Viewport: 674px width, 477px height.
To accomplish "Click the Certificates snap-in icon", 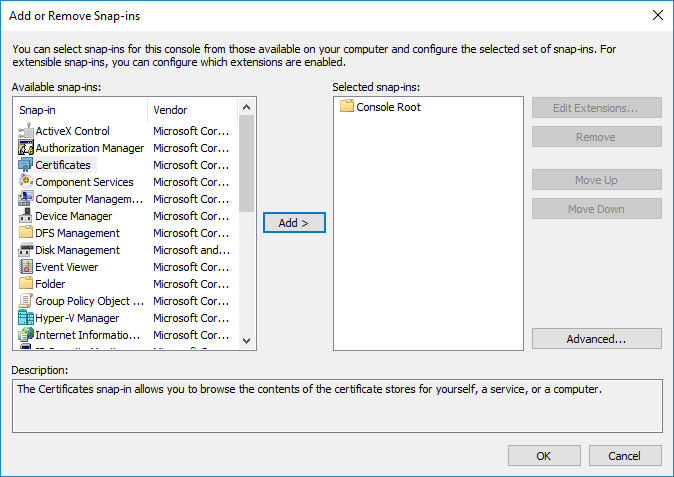I will 26,165.
